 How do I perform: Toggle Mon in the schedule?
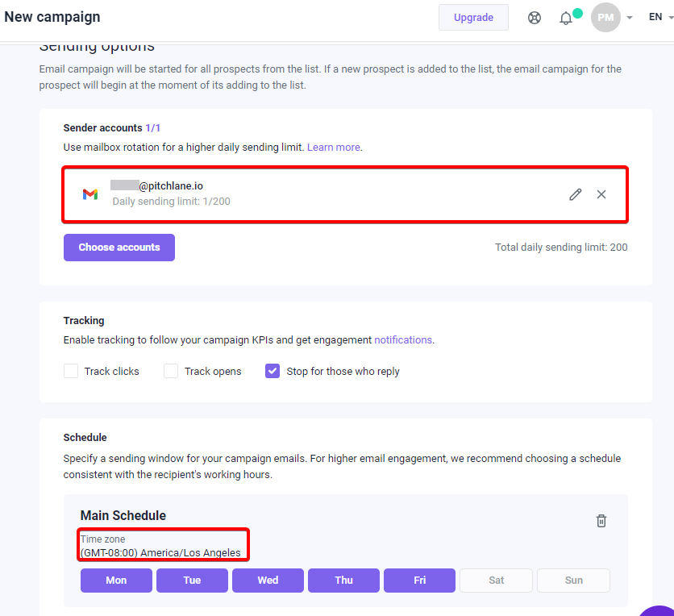pos(116,581)
